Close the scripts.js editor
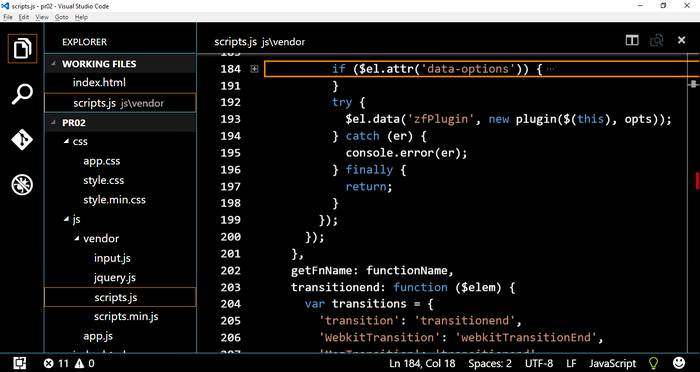This screenshot has width=700, height=372. [x=681, y=40]
